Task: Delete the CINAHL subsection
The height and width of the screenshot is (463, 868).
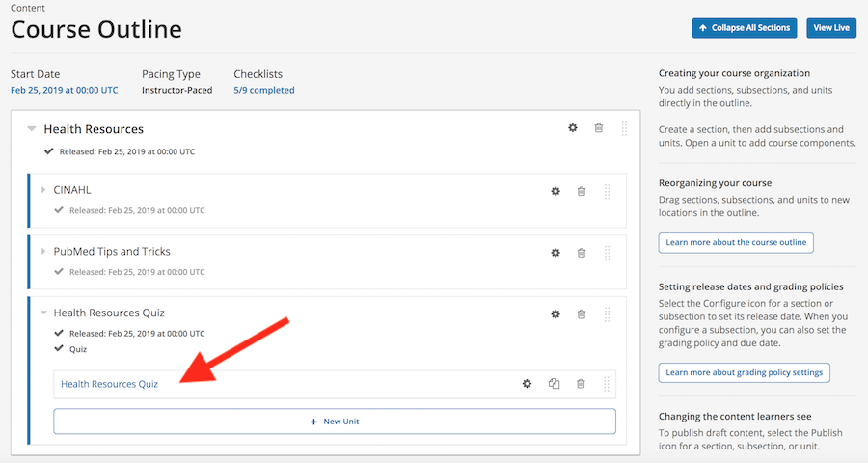Action: [582, 191]
